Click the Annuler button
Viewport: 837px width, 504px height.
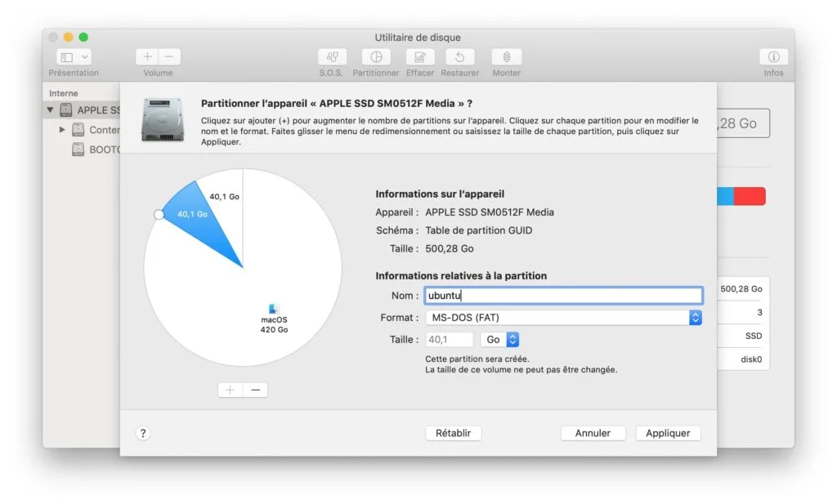593,433
